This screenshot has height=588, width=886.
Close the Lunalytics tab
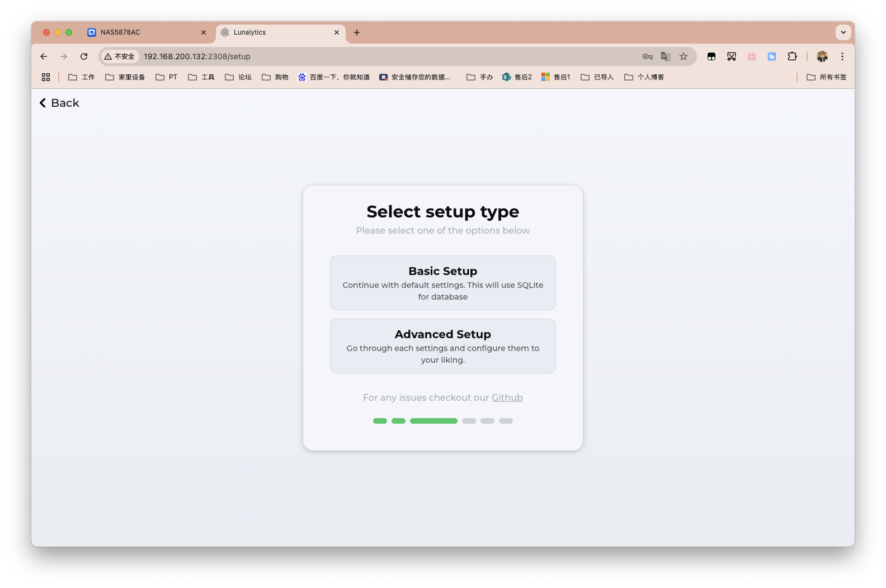click(337, 32)
